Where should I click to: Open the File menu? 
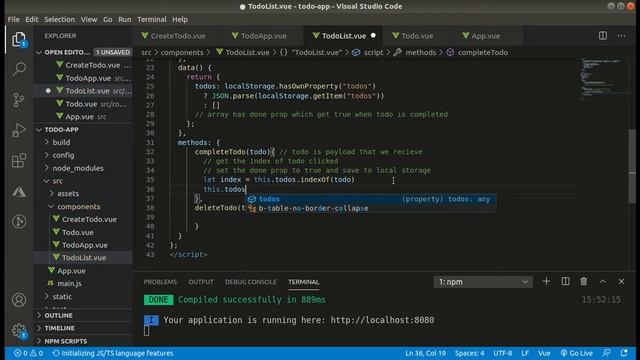[x=13, y=20]
